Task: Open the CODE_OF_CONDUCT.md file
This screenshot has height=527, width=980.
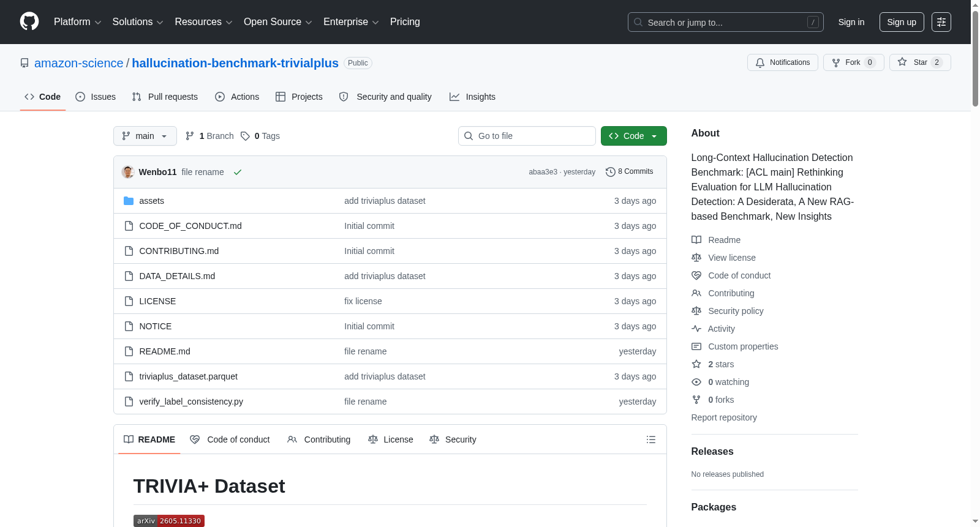Action: (x=190, y=226)
